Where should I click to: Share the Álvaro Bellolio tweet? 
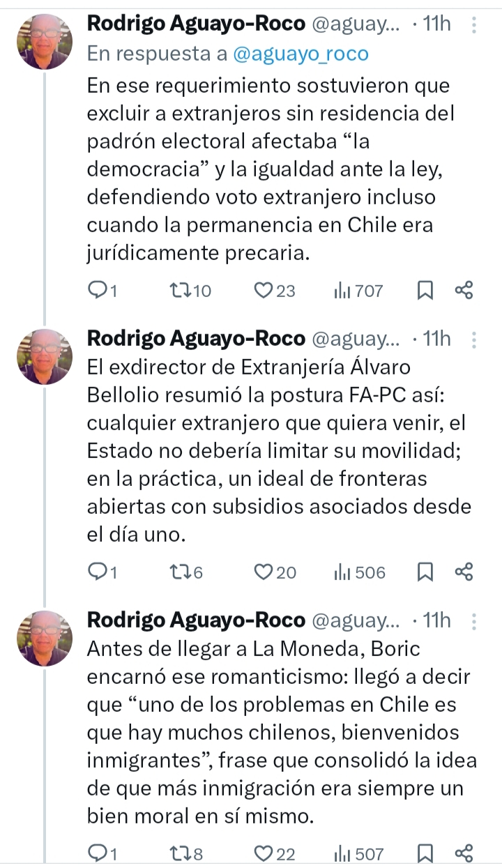464,572
